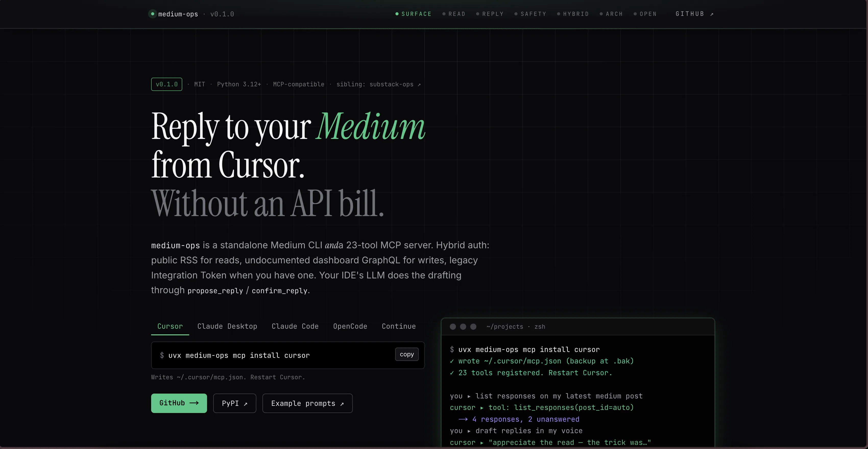Copy the uvx install command
The height and width of the screenshot is (449, 868).
point(407,354)
